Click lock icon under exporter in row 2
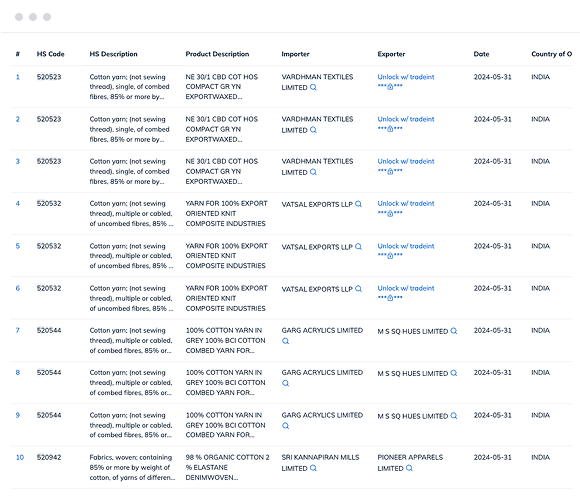 point(390,129)
